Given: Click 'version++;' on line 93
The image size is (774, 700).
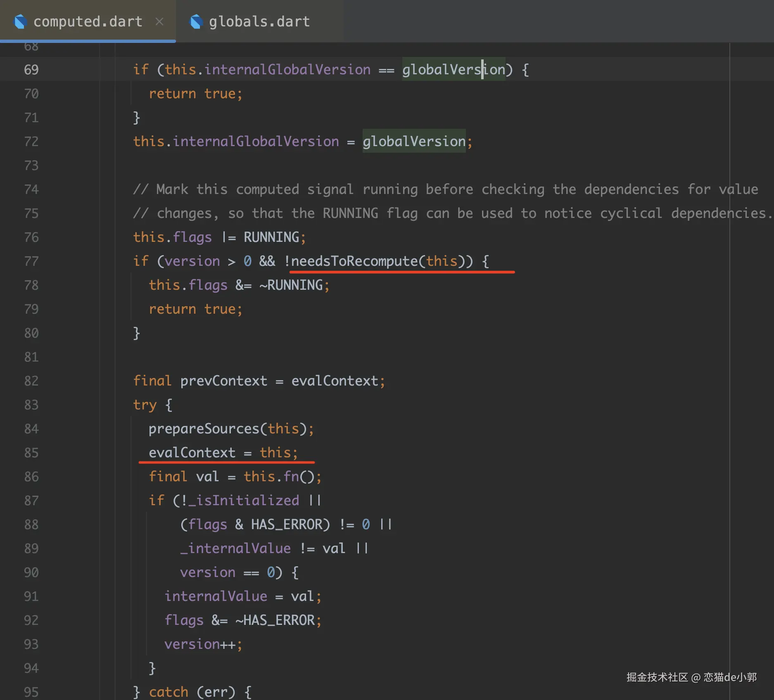Looking at the screenshot, I should tap(204, 644).
